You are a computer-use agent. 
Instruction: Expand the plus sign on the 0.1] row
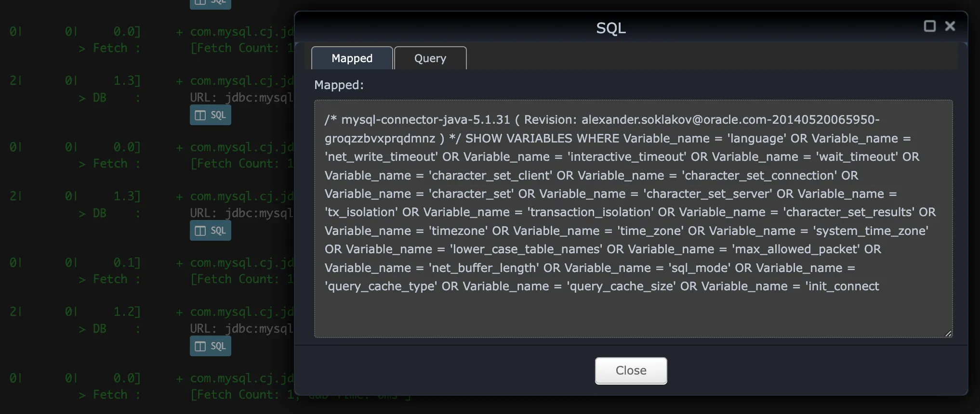click(x=179, y=263)
